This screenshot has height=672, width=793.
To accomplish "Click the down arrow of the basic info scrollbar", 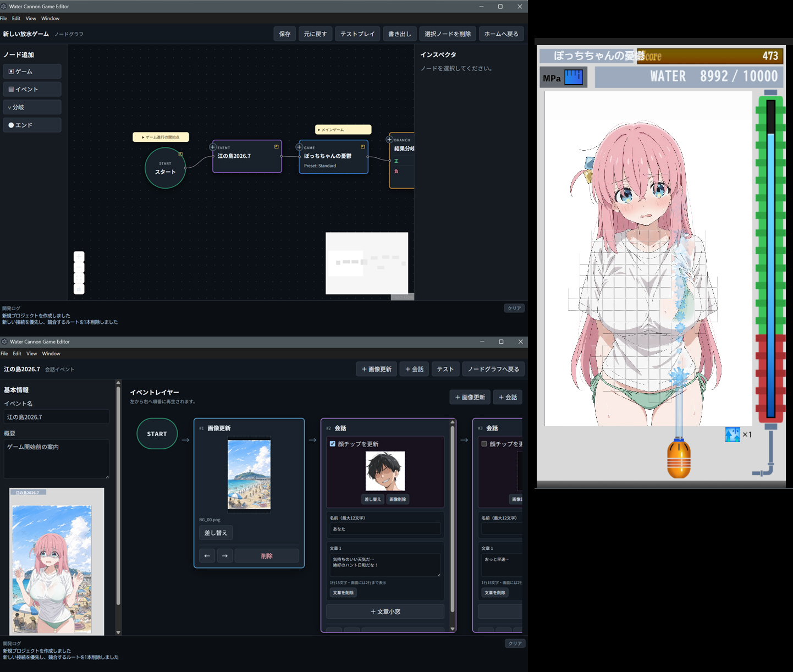I will [x=118, y=632].
